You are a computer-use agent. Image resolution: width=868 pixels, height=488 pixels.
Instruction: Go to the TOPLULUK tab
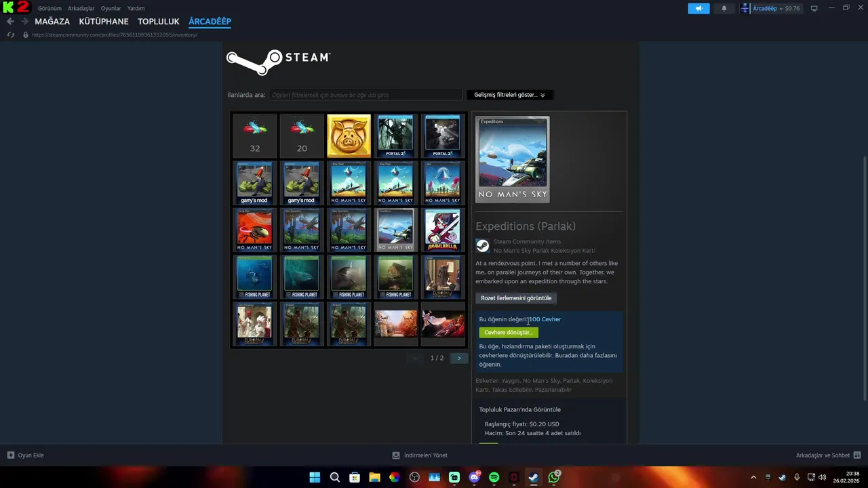tap(159, 22)
